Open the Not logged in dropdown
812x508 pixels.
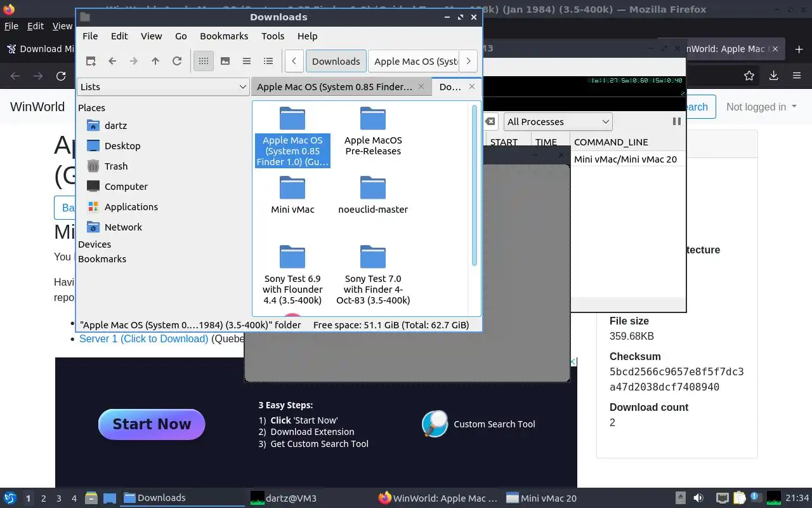[x=761, y=107]
